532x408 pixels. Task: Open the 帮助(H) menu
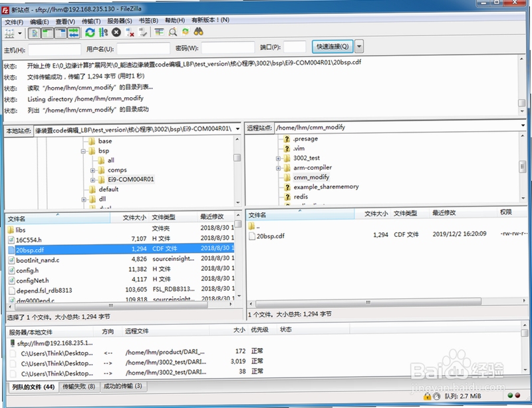click(175, 21)
